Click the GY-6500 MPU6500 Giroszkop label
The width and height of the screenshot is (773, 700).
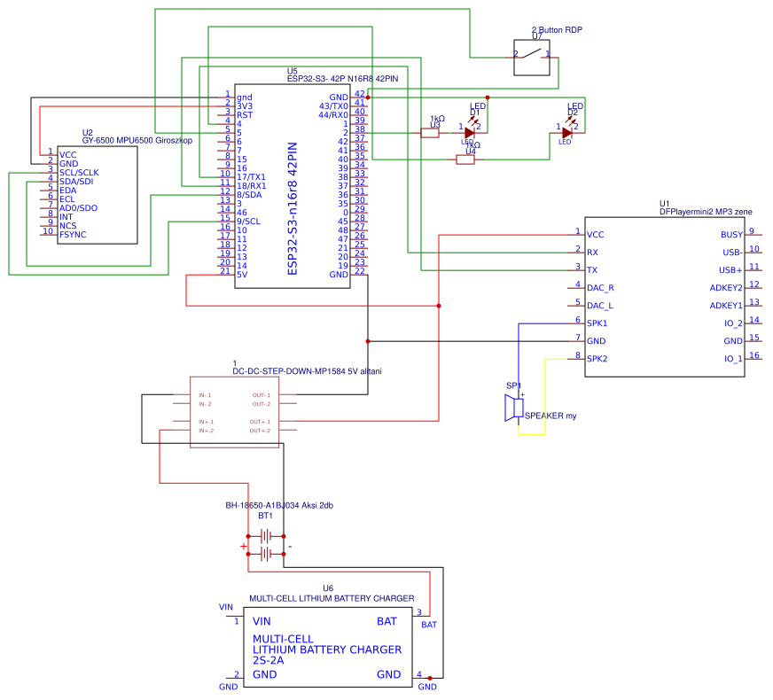click(x=137, y=140)
